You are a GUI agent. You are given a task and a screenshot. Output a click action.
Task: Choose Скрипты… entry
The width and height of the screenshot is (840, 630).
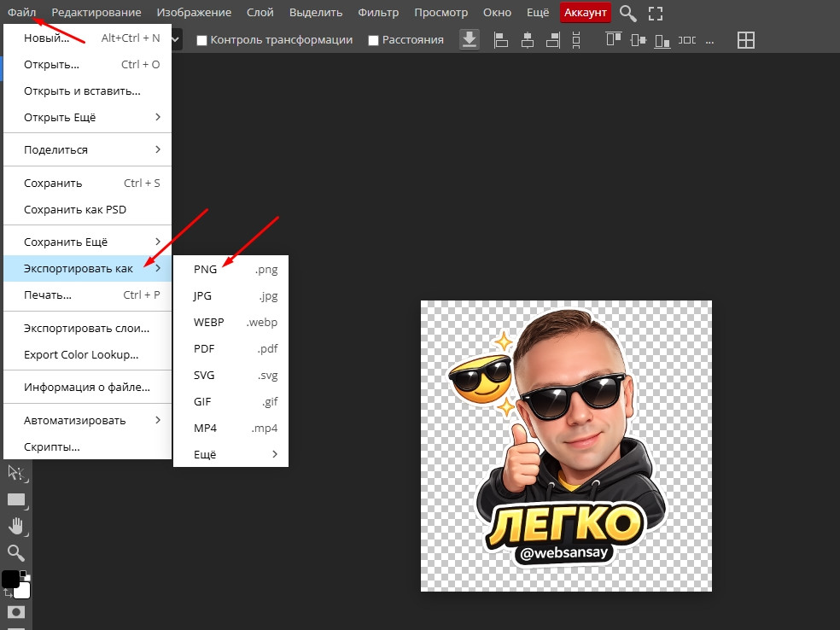[x=87, y=446]
